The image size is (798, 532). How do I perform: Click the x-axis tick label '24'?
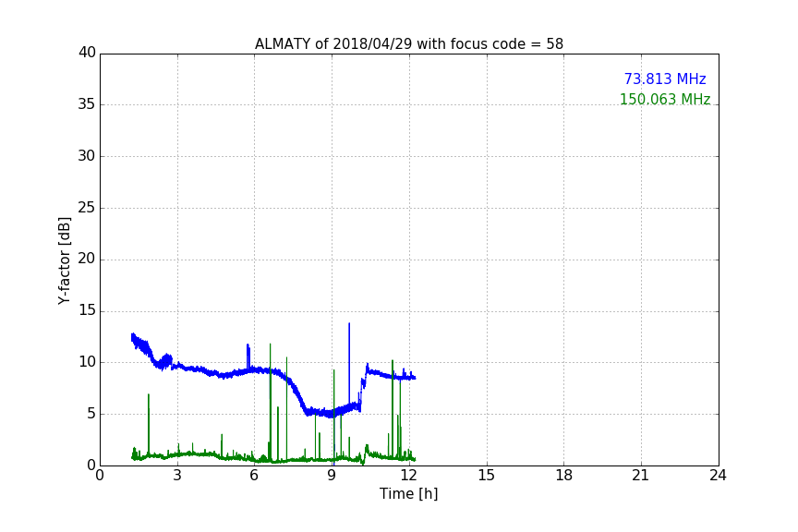(x=718, y=476)
